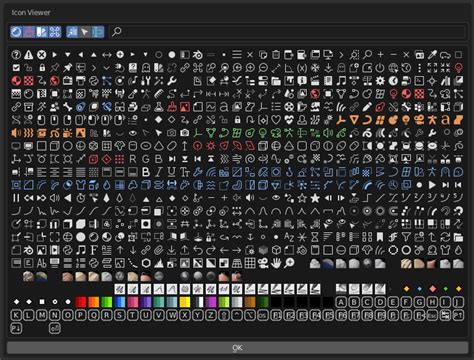The width and height of the screenshot is (474, 360).
Task: Select the Italic text icon
Action: 159,172
